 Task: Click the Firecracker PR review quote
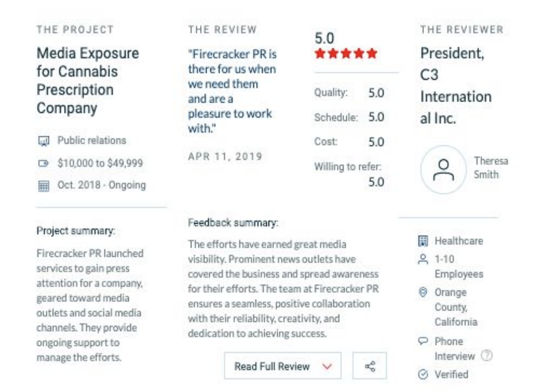pyautogui.click(x=232, y=92)
